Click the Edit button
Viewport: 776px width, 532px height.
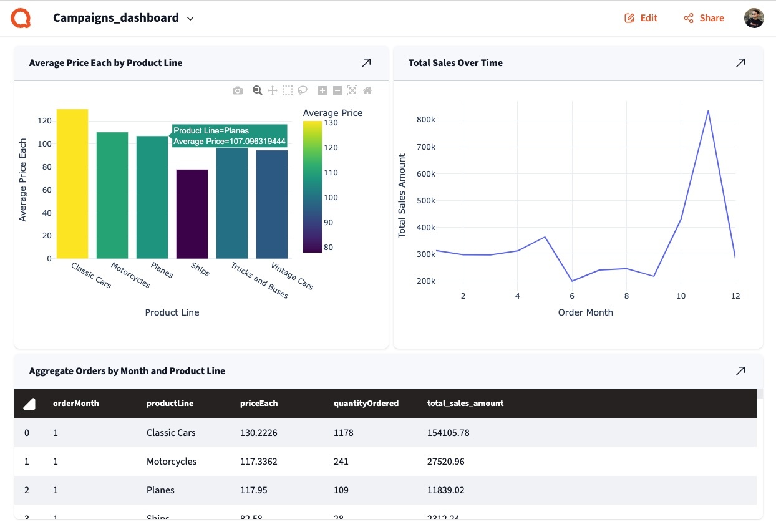[x=641, y=18]
